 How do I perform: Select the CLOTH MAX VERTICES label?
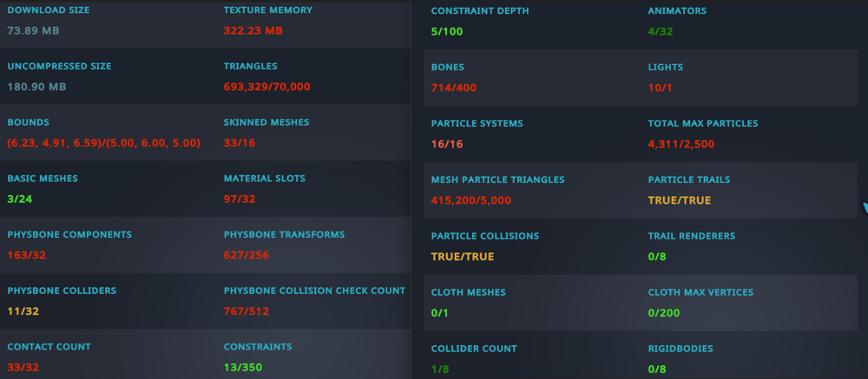[700, 292]
